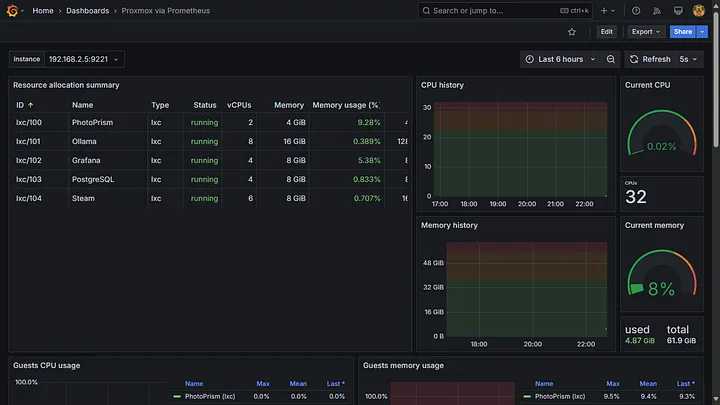Image resolution: width=720 pixels, height=405 pixels.
Task: Open the plus add-new menu icon
Action: [x=604, y=11]
